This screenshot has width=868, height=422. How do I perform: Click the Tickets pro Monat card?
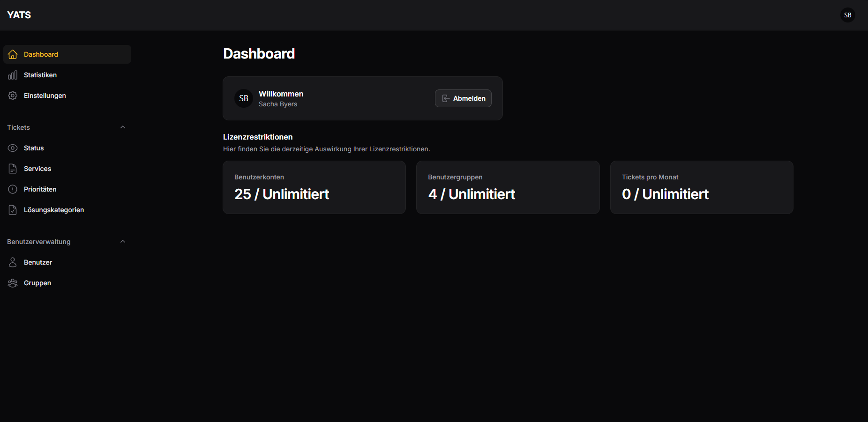701,187
